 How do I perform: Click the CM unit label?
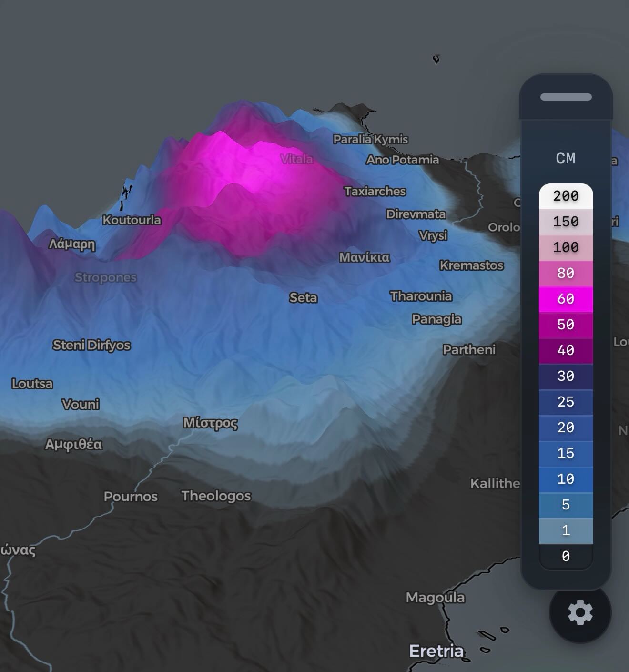(566, 158)
